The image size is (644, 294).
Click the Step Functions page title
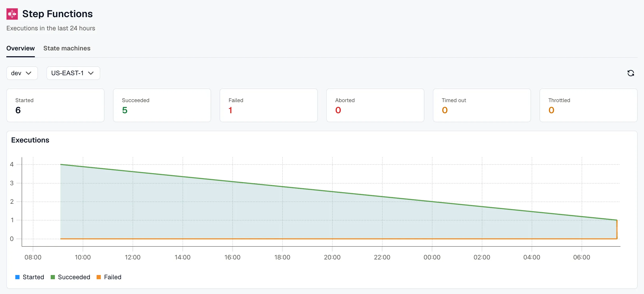pos(58,14)
